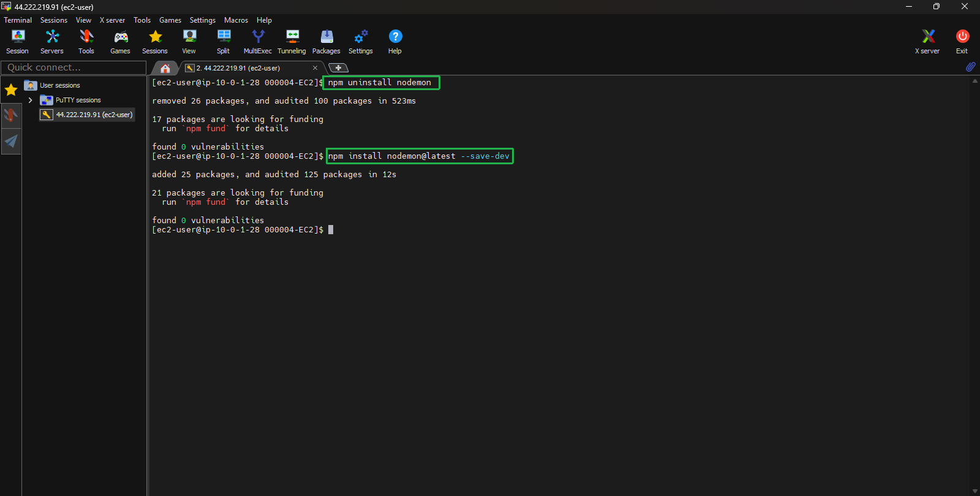Select PuTTY sessions tree item
This screenshot has width=980, height=496.
click(78, 100)
